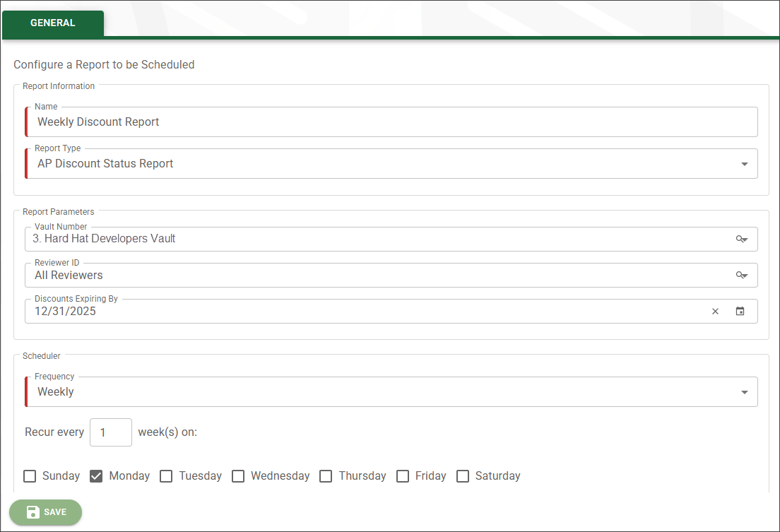The height and width of the screenshot is (532, 780).
Task: Switch to the General tab
Action: [53, 23]
